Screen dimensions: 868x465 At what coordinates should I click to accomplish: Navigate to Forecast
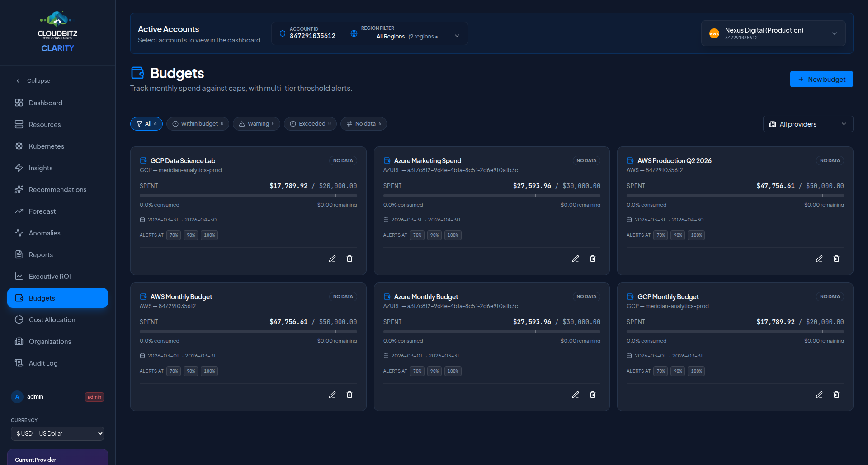(x=57, y=211)
